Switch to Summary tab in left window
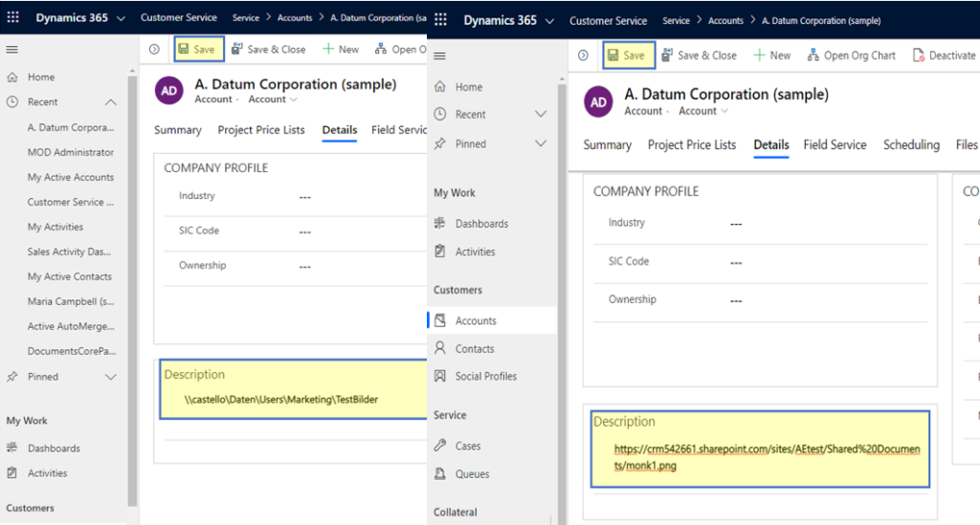 pos(177,130)
